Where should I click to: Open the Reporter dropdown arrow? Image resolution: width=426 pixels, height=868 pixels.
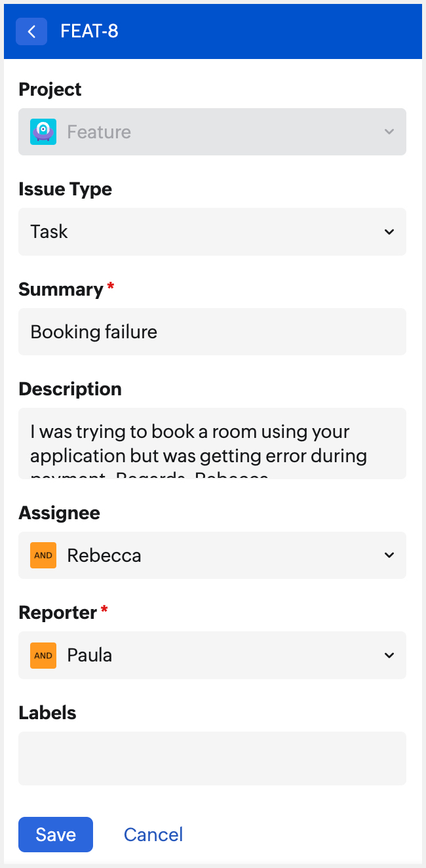pyautogui.click(x=389, y=656)
